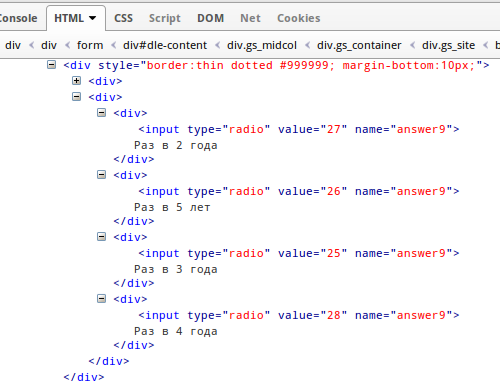Select div.gs_site in the breadcrumb path
The height and width of the screenshot is (387, 500).
tap(448, 45)
